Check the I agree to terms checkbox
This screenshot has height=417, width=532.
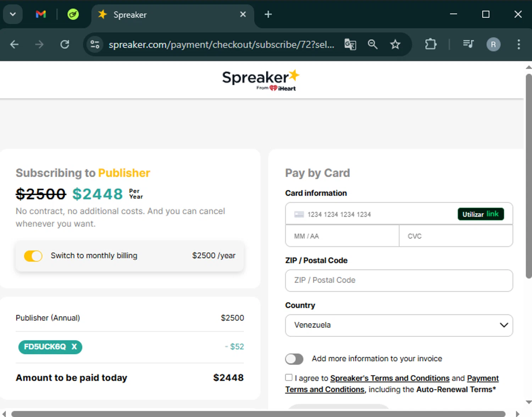[289, 378]
